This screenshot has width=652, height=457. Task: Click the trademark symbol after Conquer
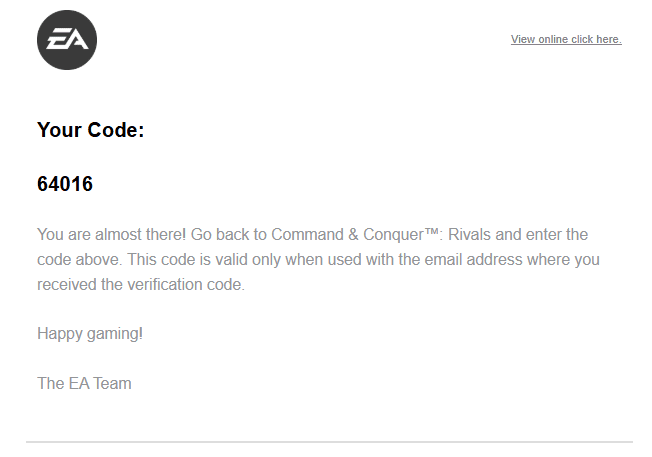(431, 231)
